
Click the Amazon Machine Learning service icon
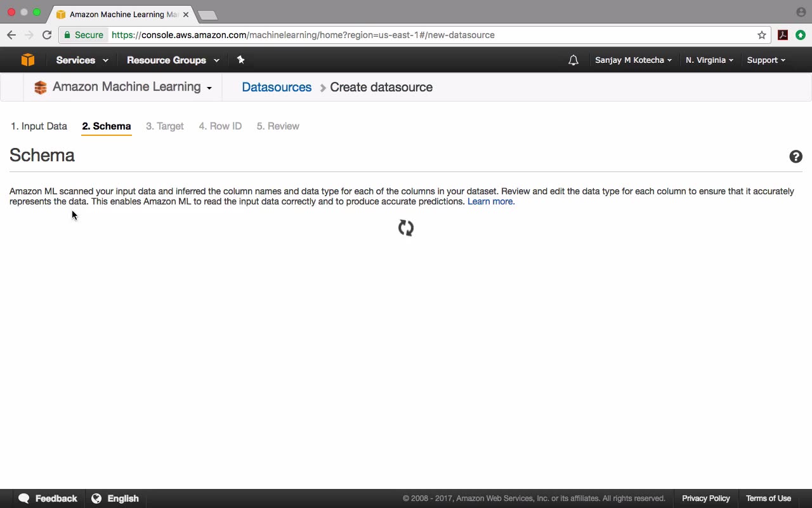41,88
